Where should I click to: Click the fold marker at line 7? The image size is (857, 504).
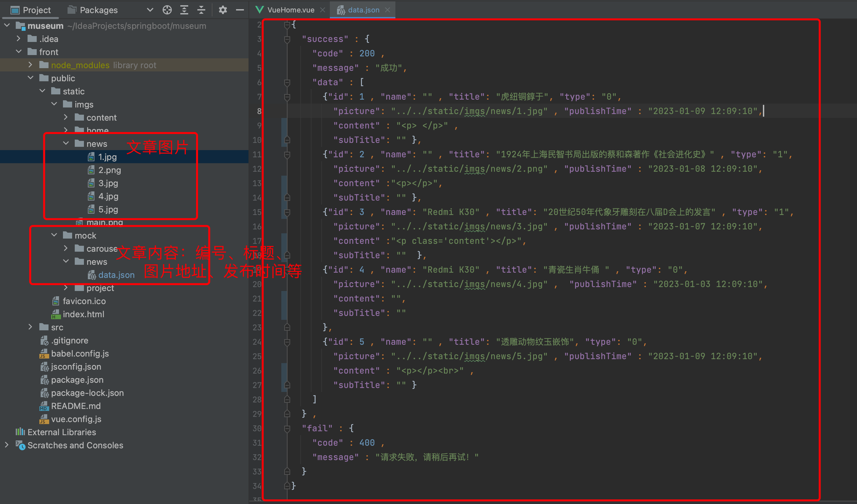287,97
